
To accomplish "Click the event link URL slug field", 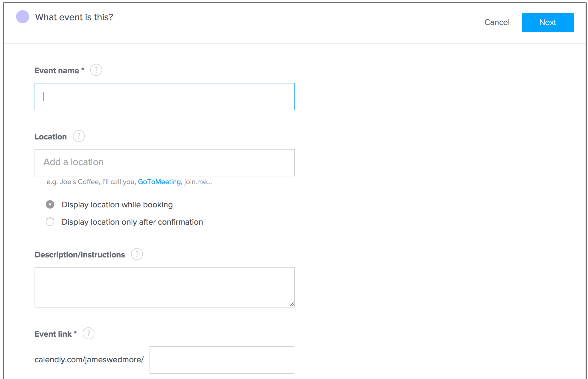I will 222,360.
